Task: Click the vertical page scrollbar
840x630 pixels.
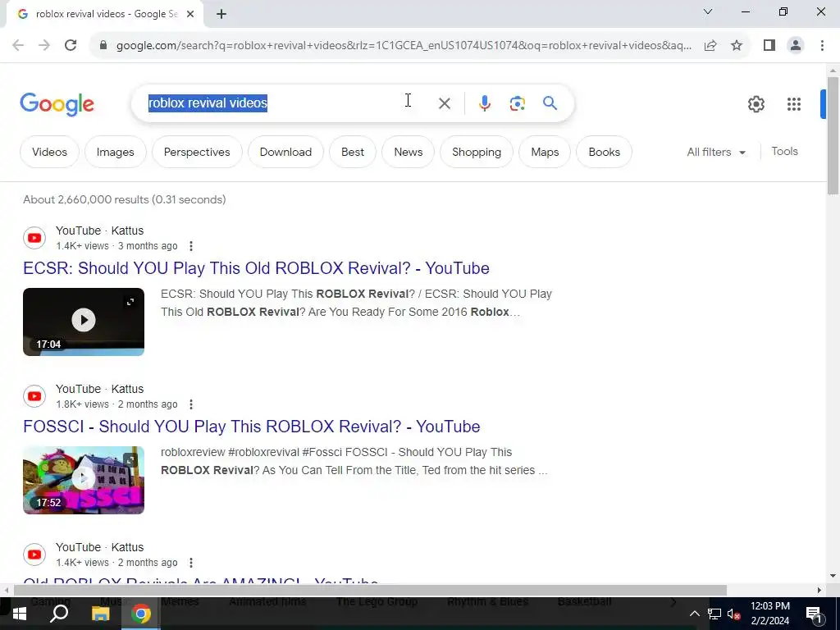Action: [x=833, y=136]
